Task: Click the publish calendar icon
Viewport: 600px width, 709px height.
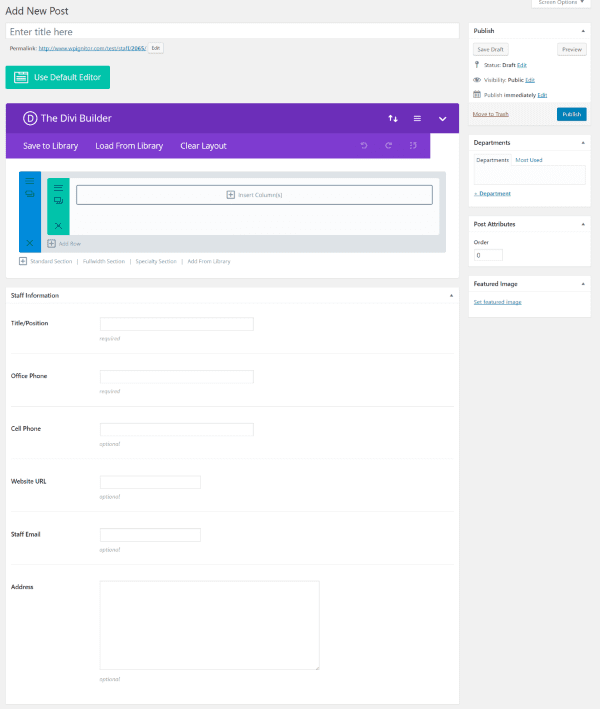Action: [477, 95]
